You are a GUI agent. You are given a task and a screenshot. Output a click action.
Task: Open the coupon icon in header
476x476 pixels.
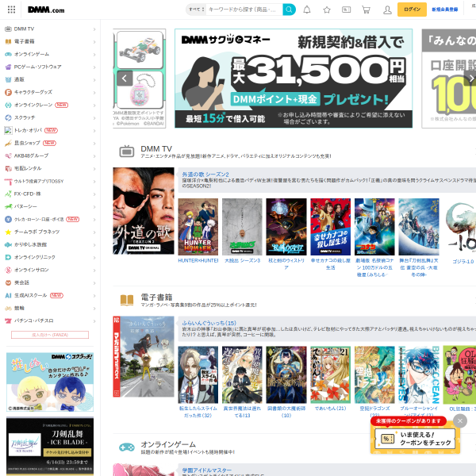point(347,10)
